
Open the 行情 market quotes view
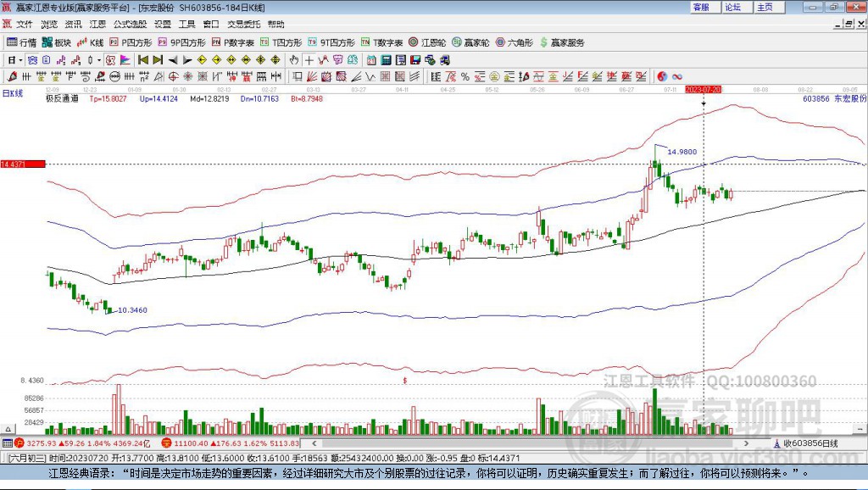pyautogui.click(x=21, y=42)
